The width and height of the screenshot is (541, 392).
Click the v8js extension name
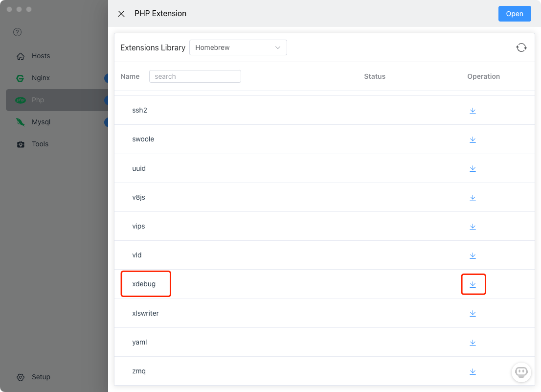click(139, 197)
